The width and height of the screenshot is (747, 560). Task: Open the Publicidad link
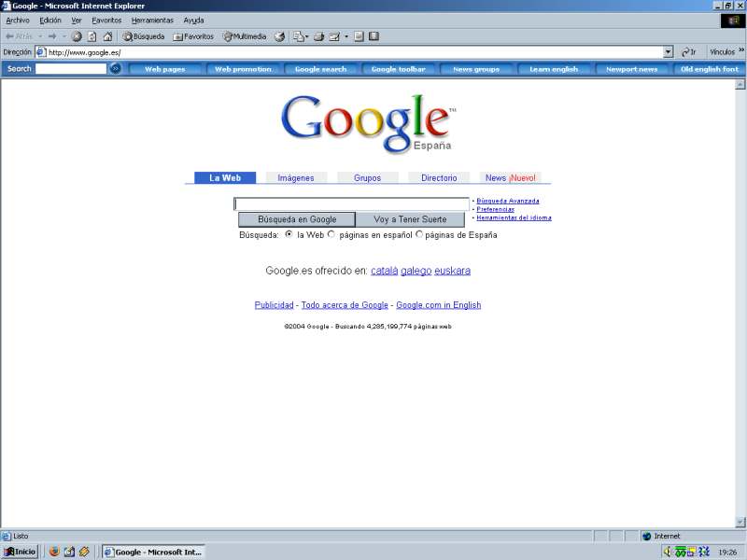[274, 305]
